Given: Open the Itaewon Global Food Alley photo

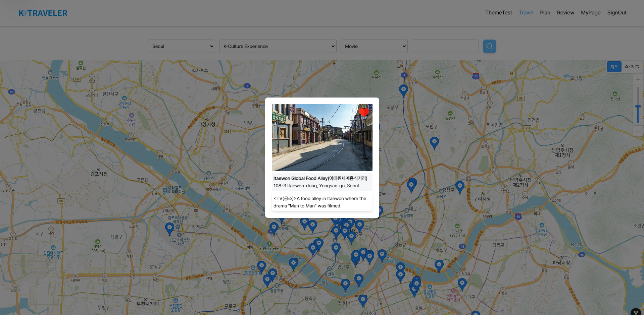Looking at the screenshot, I should [x=322, y=138].
